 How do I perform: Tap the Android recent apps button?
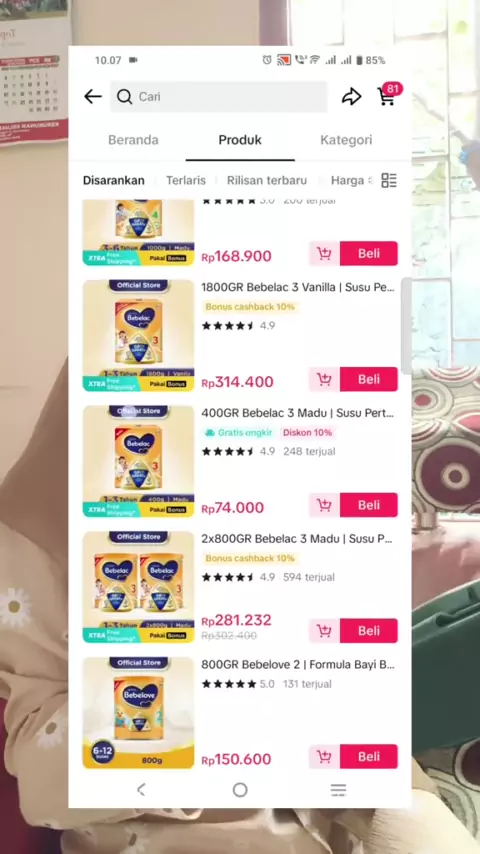coord(338,790)
